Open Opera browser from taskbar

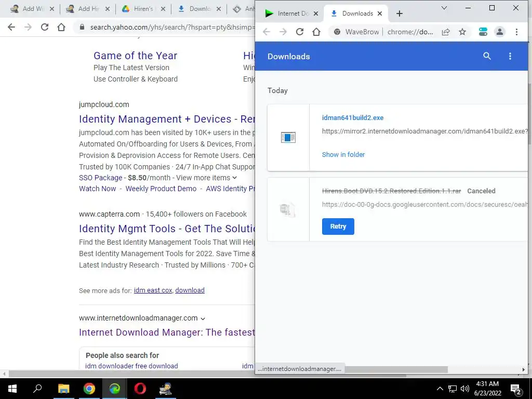click(140, 389)
